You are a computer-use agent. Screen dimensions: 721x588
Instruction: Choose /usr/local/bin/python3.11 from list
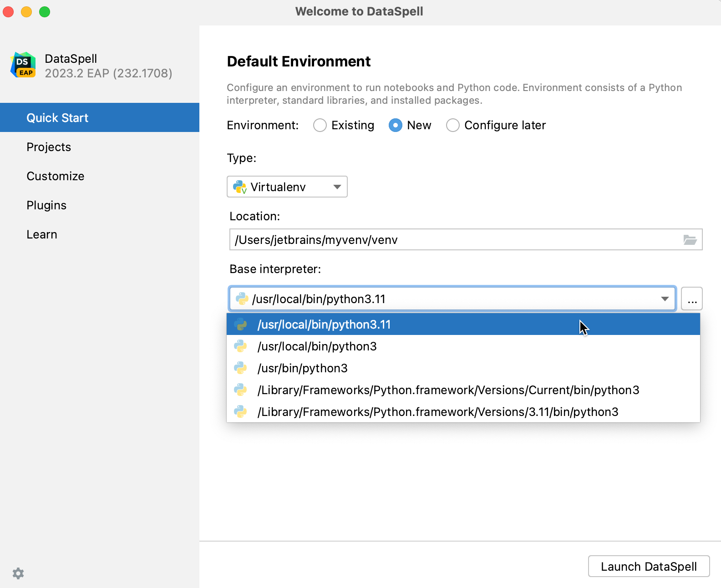(x=463, y=324)
